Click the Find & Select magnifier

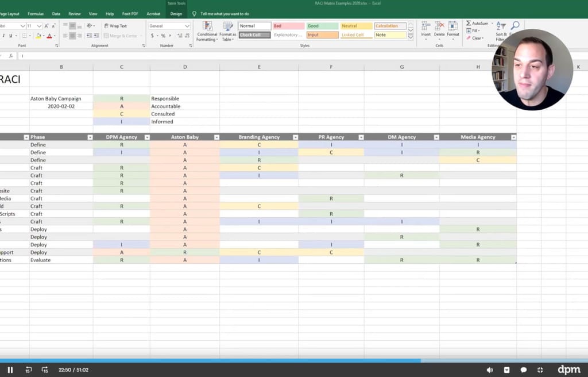515,25
